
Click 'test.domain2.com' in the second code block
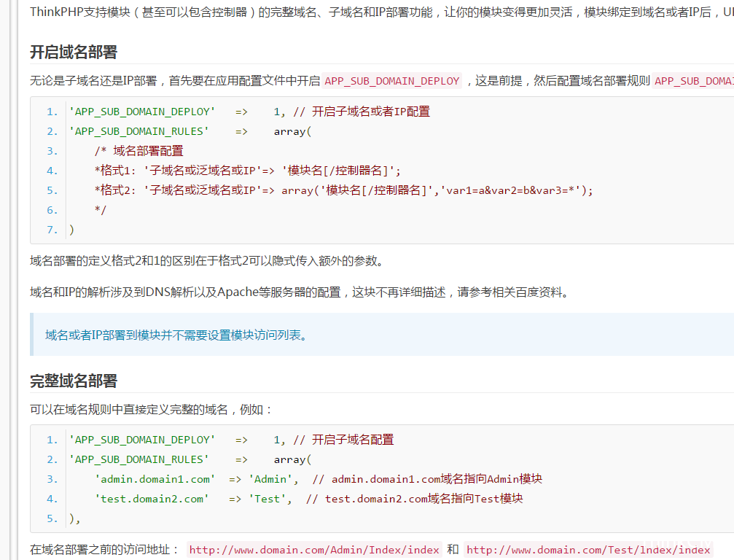pyautogui.click(x=152, y=499)
